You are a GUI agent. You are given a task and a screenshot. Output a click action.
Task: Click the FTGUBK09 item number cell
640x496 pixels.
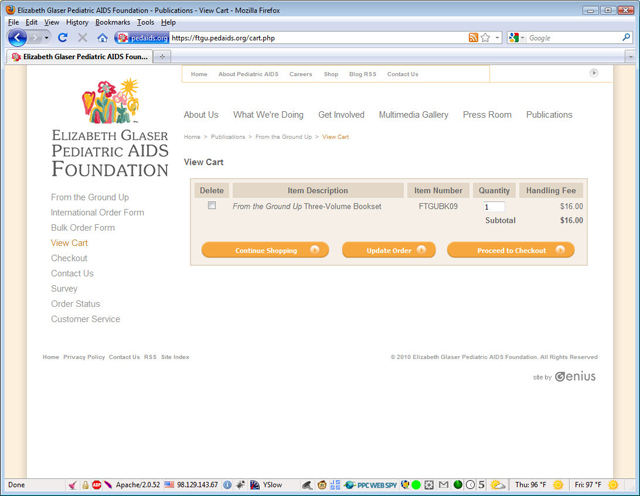pyautogui.click(x=438, y=206)
